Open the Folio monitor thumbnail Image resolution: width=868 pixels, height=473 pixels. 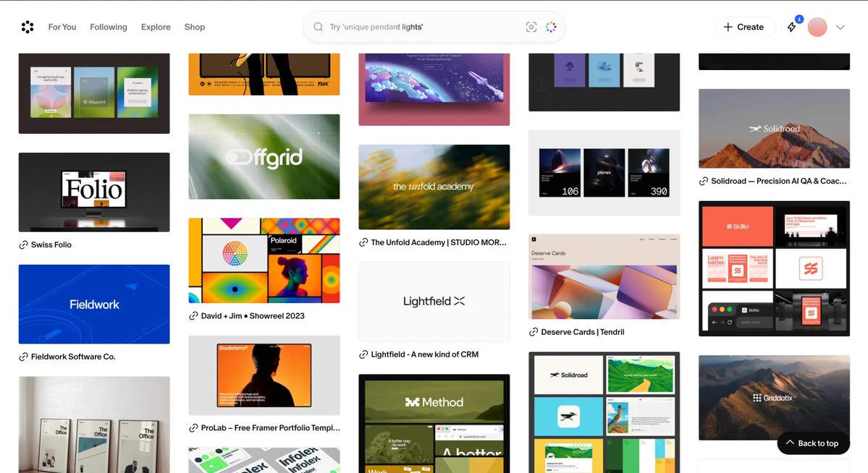point(94,192)
